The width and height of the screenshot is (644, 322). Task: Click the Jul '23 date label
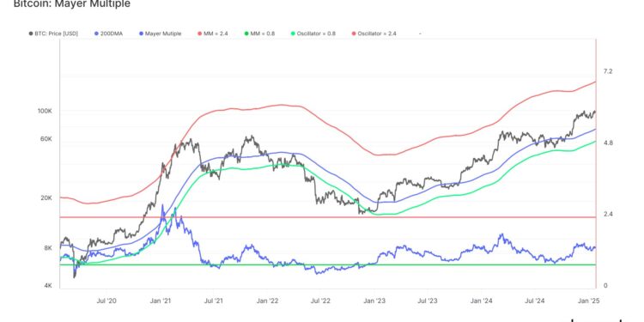pyautogui.click(x=428, y=301)
